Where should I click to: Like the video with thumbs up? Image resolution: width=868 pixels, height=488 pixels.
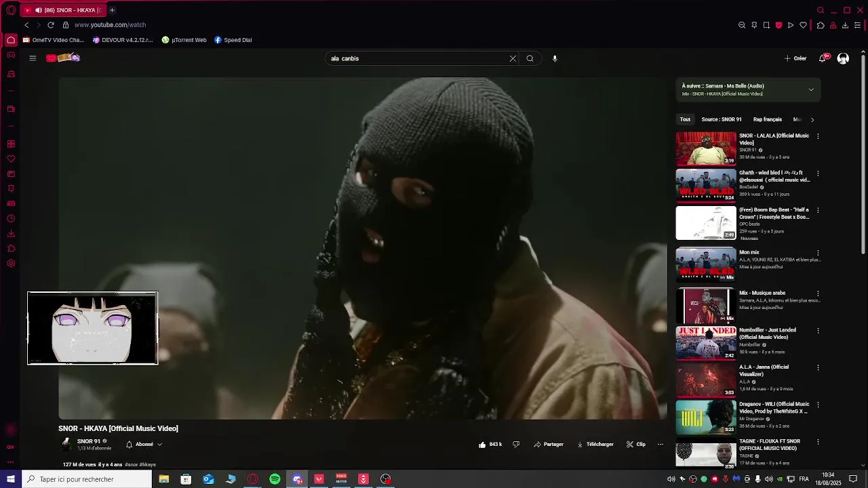coord(490,445)
